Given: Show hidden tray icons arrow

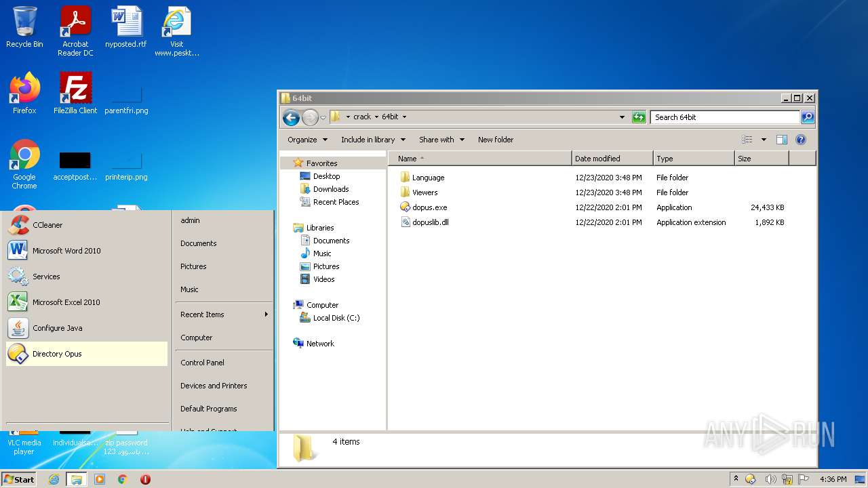Looking at the screenshot, I should (x=736, y=479).
